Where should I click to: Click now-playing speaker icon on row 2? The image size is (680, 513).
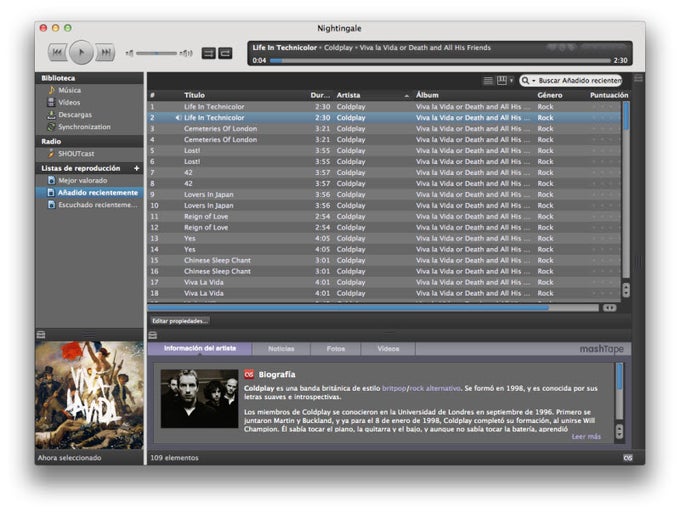[x=178, y=118]
